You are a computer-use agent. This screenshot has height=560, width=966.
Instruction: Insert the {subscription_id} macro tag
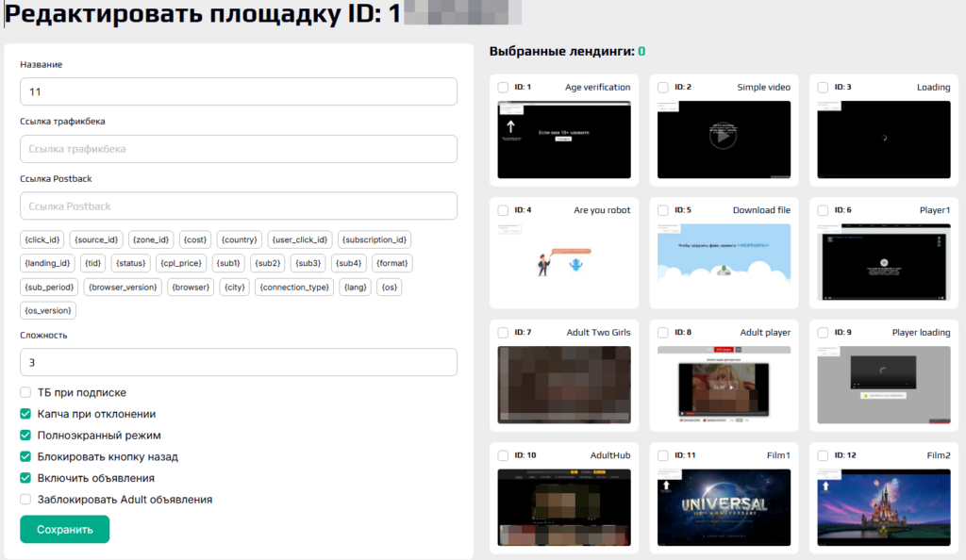point(375,239)
